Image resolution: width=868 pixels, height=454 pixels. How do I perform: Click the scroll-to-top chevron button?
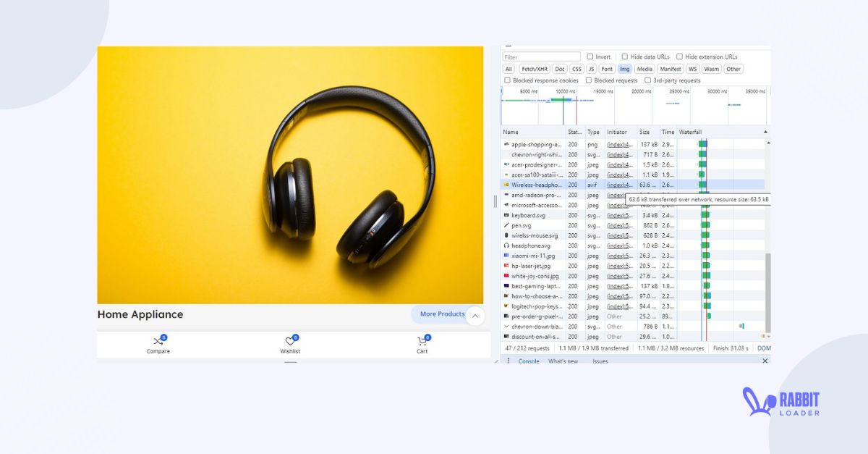coord(475,316)
